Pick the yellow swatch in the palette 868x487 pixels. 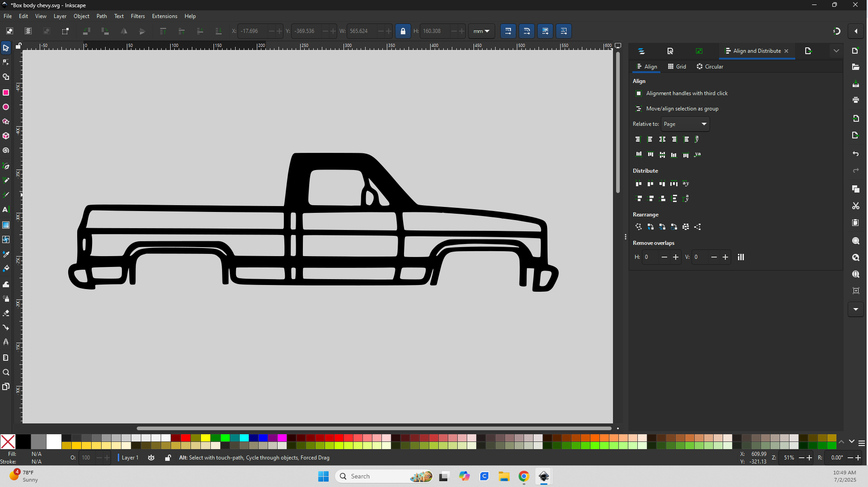pyautogui.click(x=205, y=438)
